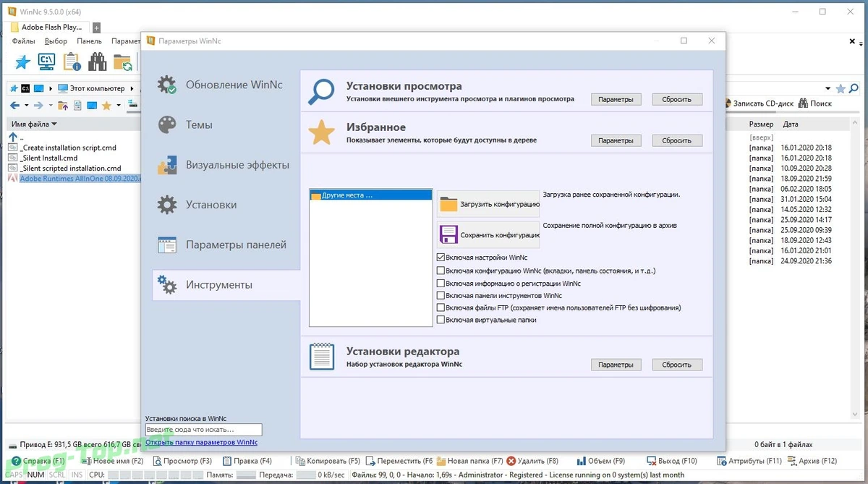Open 'Обновление WinNc' settings section
Viewport: 868px width, 484px height.
point(226,85)
